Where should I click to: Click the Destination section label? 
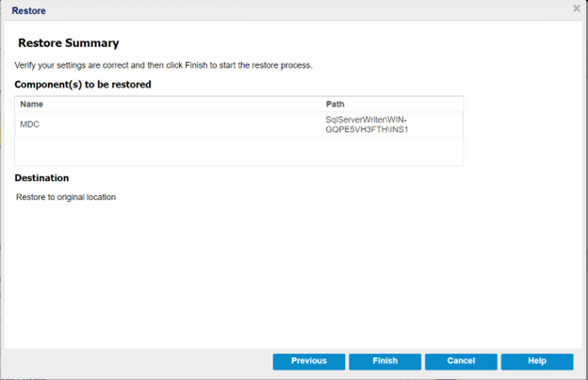click(41, 177)
